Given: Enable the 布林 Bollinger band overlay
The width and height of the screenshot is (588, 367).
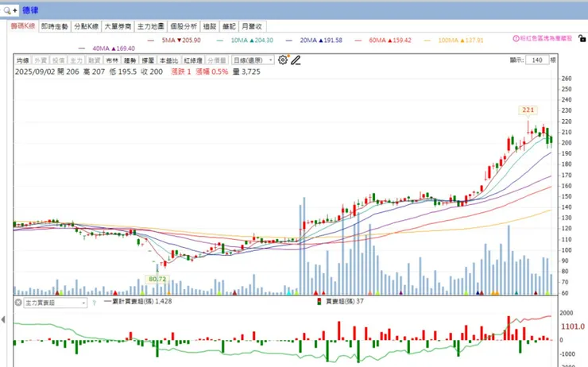Looking at the screenshot, I should tap(112, 60).
